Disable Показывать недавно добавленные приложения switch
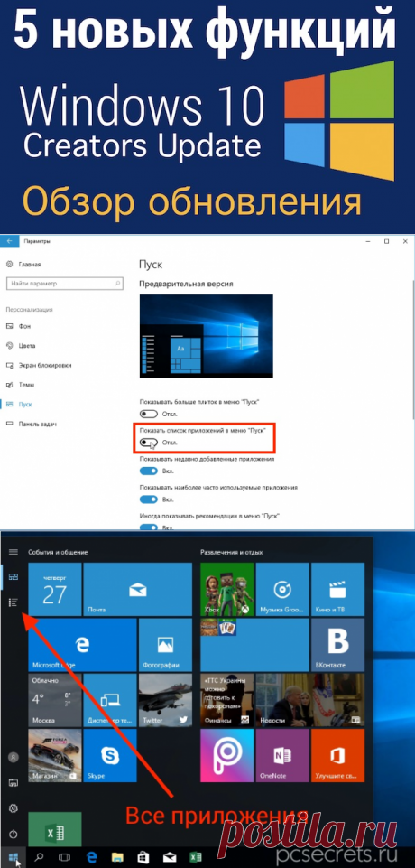Image resolution: width=415 pixels, height=868 pixels. (149, 471)
